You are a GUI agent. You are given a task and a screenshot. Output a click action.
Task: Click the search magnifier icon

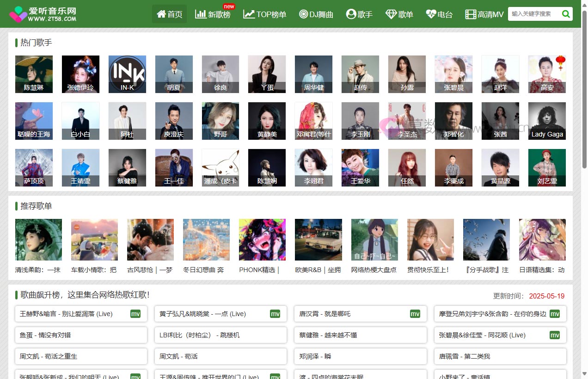coord(566,14)
